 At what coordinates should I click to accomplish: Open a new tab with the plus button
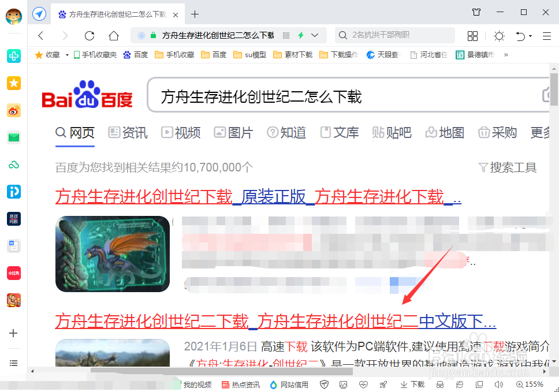pos(195,14)
